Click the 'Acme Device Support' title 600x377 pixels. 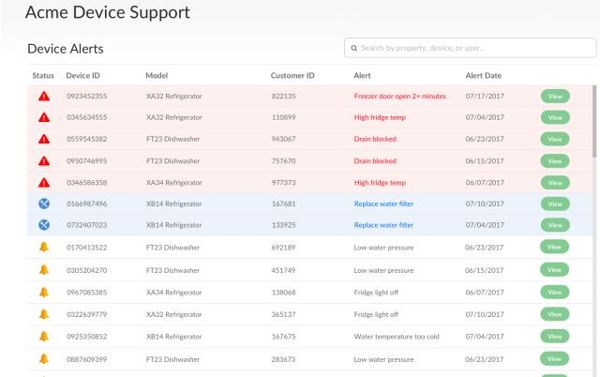click(108, 12)
